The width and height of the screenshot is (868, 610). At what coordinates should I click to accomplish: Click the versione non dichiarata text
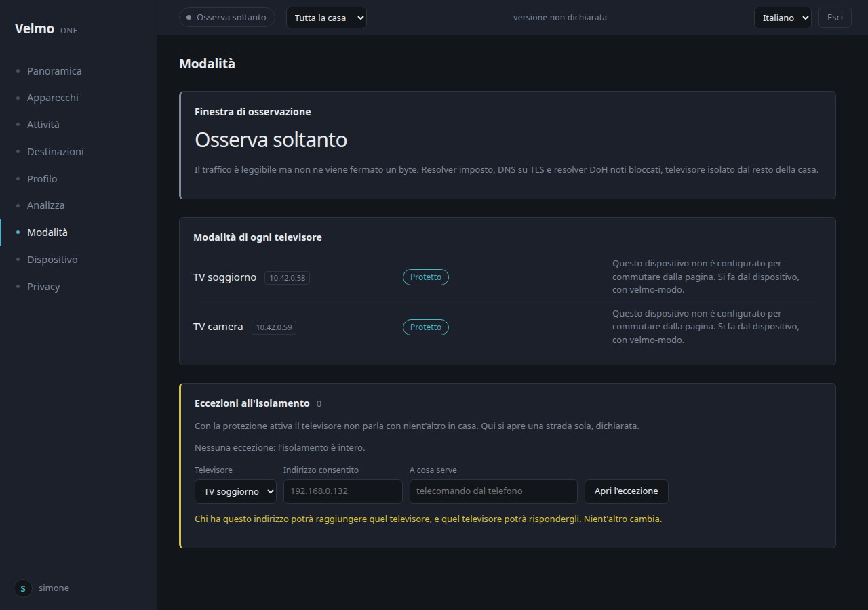[560, 18]
